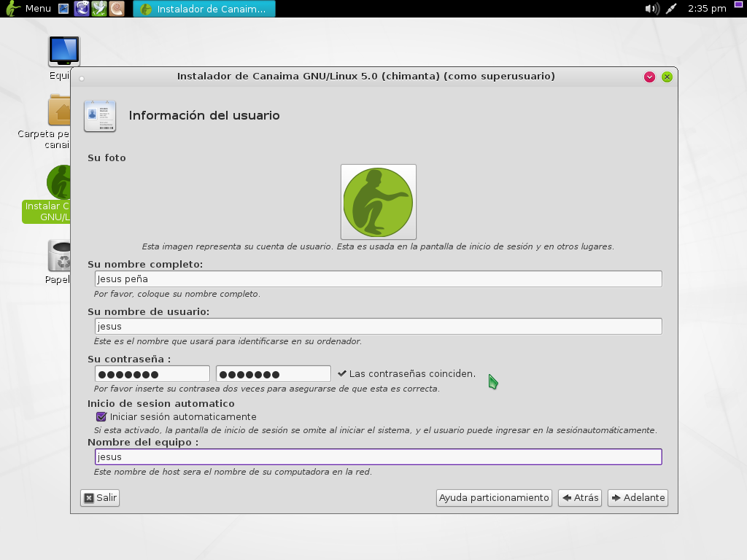
Task: Click the purple dice panel icon
Action: [81, 9]
